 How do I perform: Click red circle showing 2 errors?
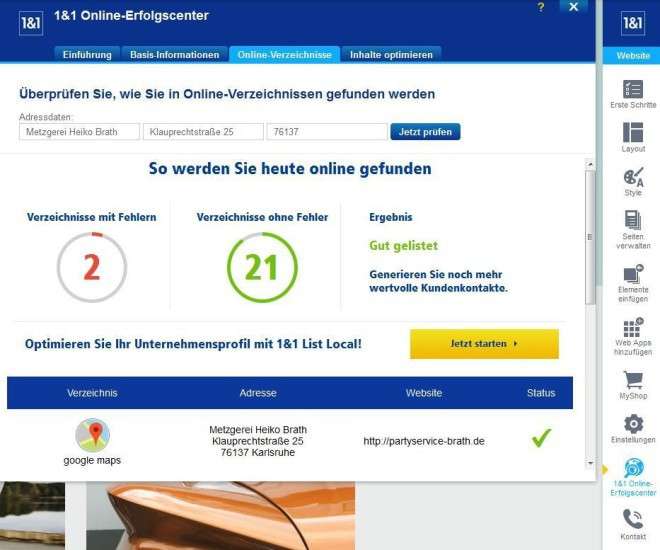tap(92, 267)
